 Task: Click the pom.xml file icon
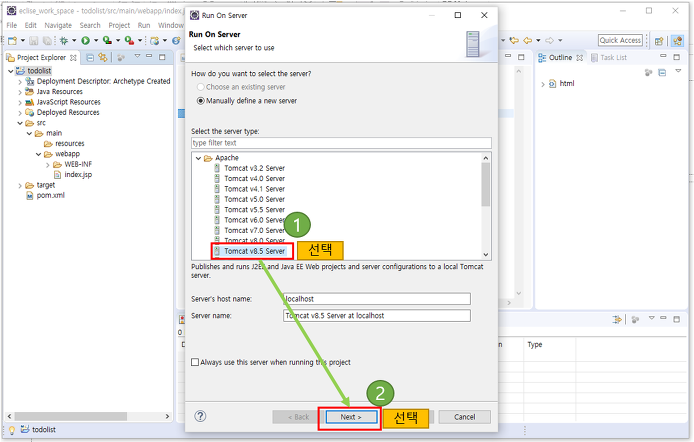point(30,196)
